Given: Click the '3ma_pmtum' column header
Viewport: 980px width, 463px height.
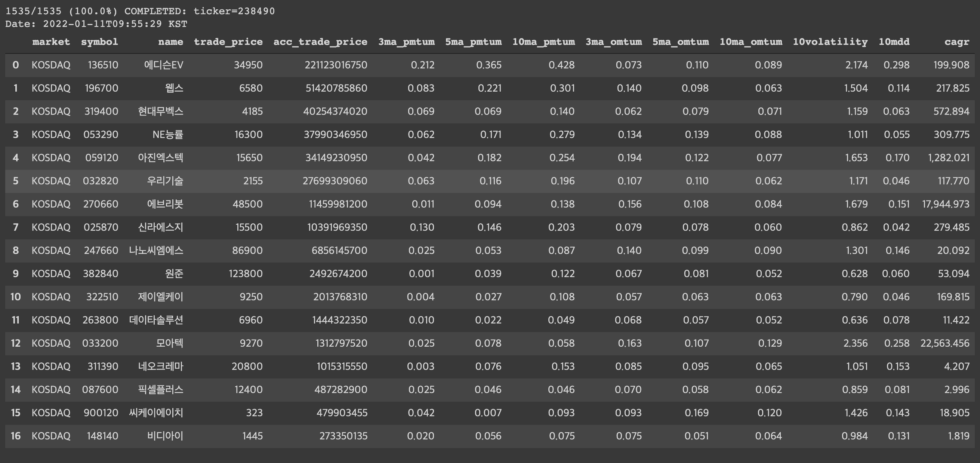Looking at the screenshot, I should [406, 42].
